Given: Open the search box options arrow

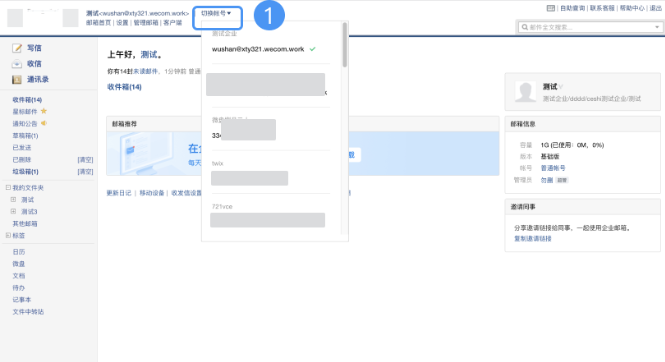Looking at the screenshot, I should pyautogui.click(x=657, y=27).
